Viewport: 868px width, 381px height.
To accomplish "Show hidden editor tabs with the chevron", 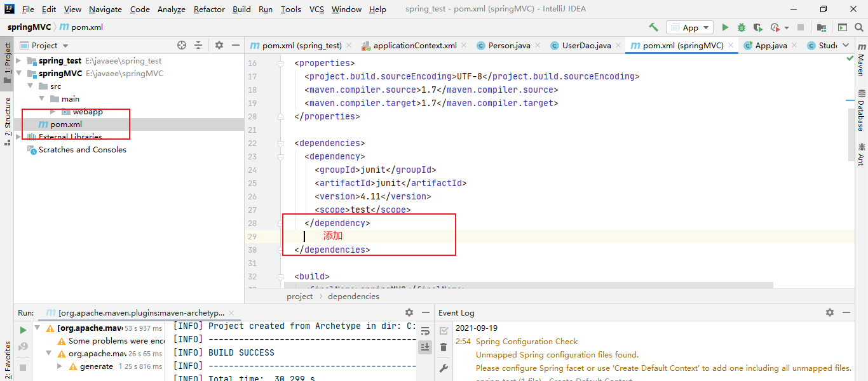I will click(x=844, y=45).
